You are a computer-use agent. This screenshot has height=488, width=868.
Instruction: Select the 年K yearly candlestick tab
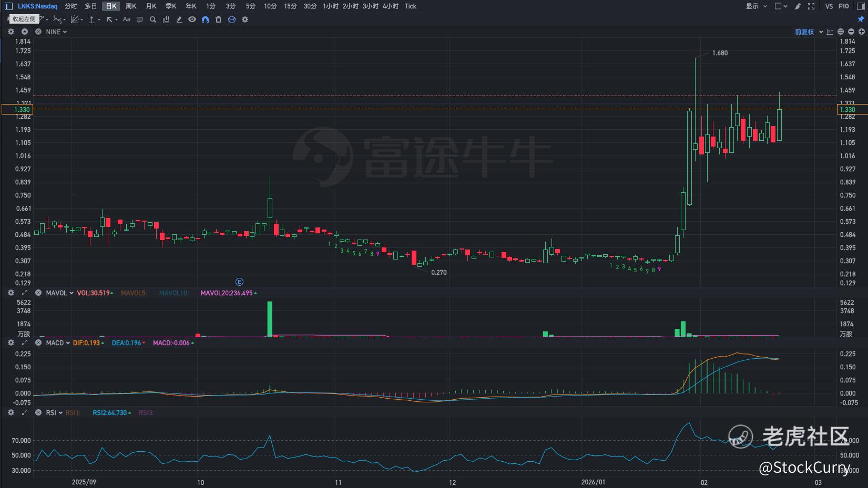pos(191,6)
